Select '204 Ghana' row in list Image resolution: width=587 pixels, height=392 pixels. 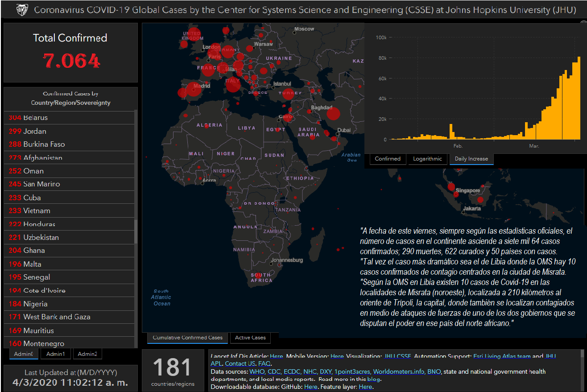tap(69, 251)
